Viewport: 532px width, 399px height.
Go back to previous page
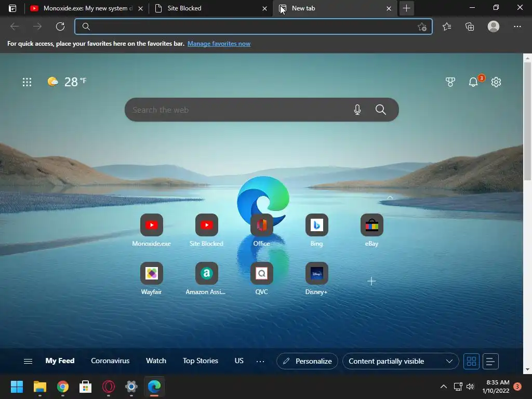click(15, 26)
